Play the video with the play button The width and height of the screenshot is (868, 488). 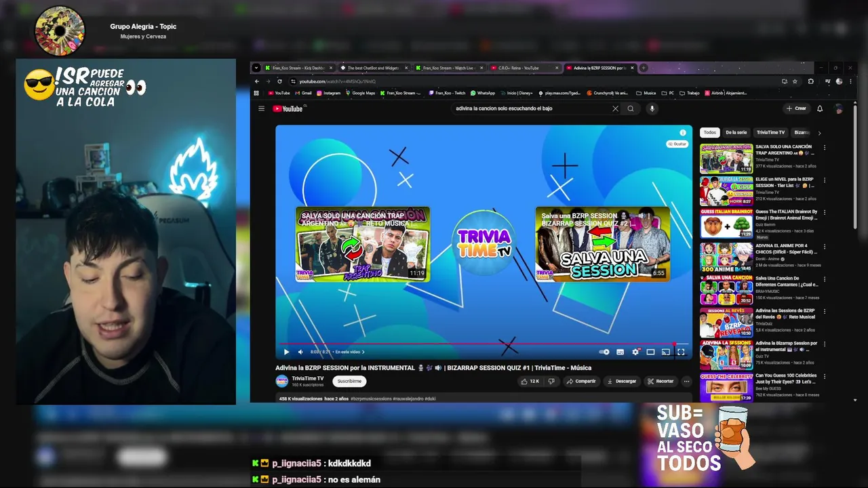pos(286,352)
